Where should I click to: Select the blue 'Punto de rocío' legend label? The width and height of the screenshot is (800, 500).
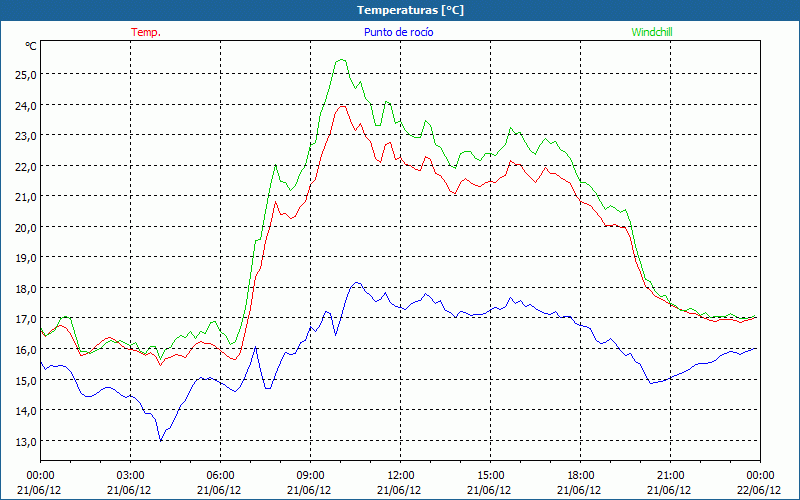(398, 32)
